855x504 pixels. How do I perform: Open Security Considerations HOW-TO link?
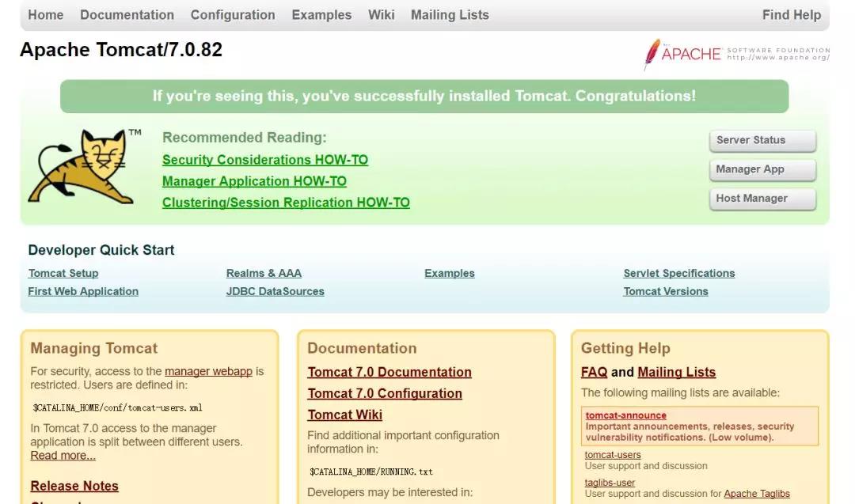[x=265, y=160]
